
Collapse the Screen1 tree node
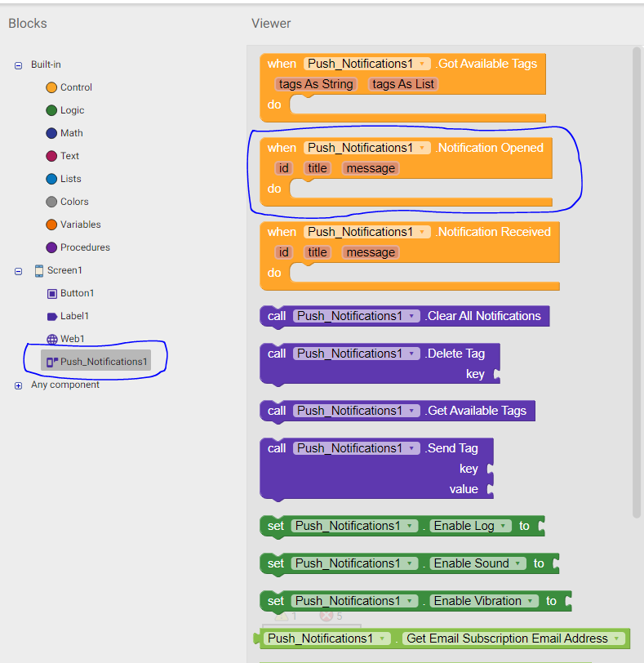pyautogui.click(x=18, y=271)
